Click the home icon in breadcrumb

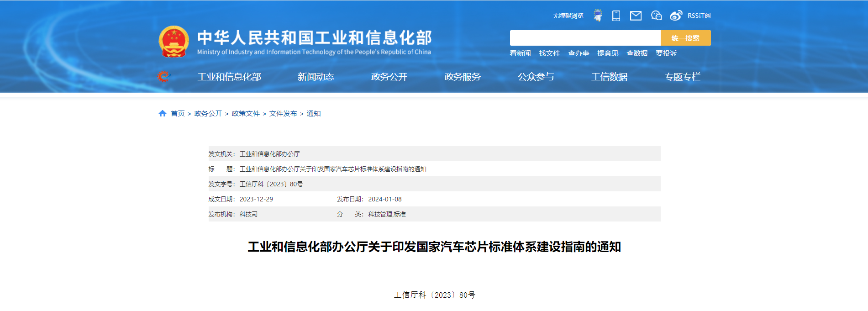click(162, 114)
